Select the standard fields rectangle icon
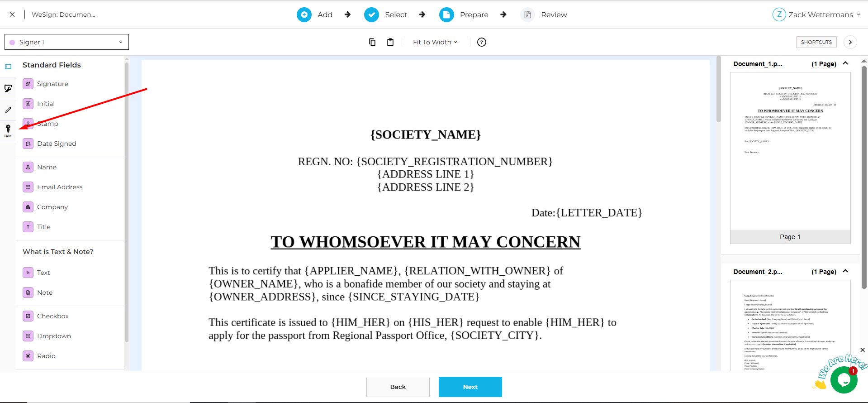Viewport: 868px width, 403px height. click(8, 67)
